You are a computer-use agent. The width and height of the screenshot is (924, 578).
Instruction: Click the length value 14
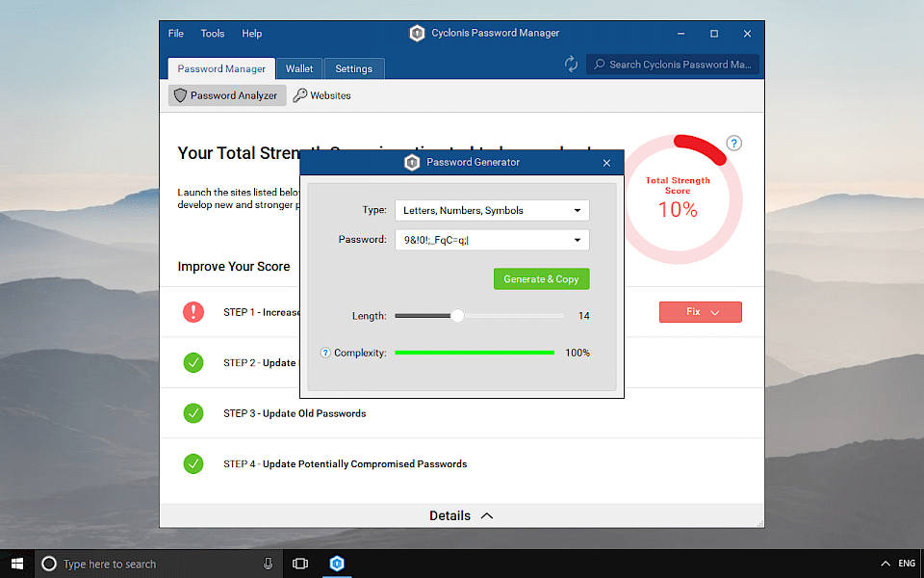[x=584, y=316]
